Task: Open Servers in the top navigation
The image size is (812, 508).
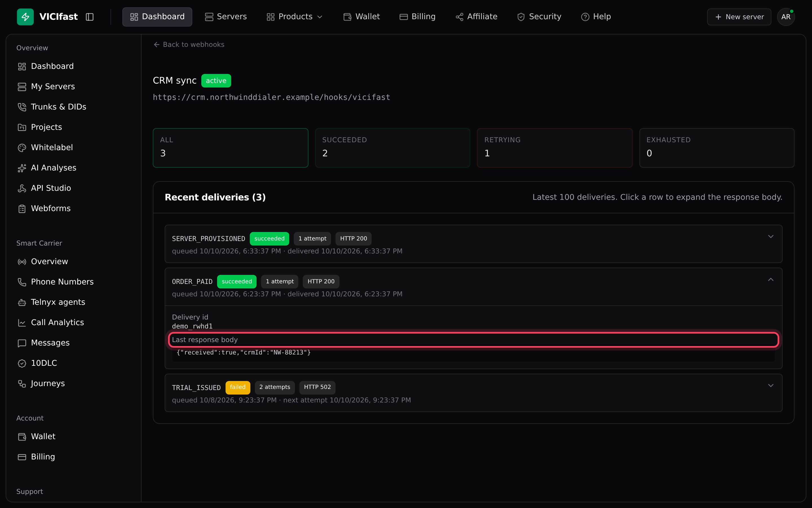Action: tap(226, 17)
